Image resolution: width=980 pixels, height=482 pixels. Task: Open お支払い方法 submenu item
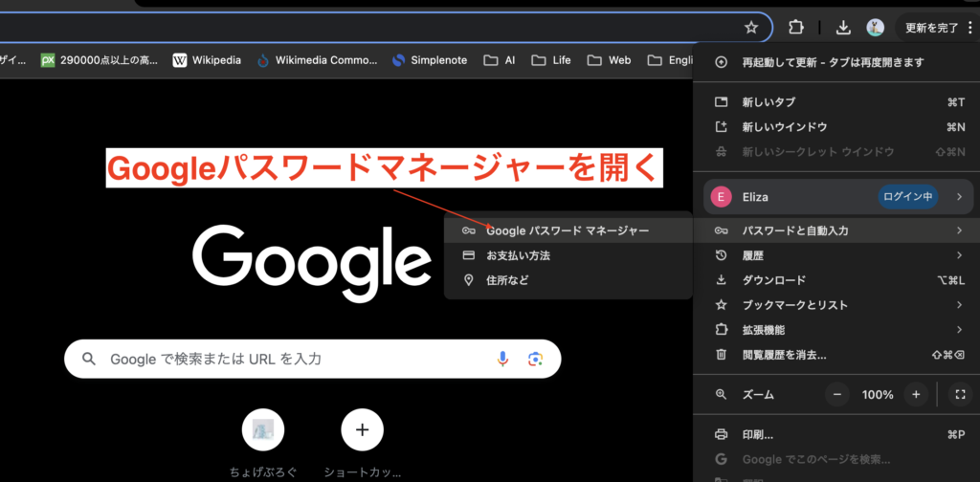pos(568,256)
